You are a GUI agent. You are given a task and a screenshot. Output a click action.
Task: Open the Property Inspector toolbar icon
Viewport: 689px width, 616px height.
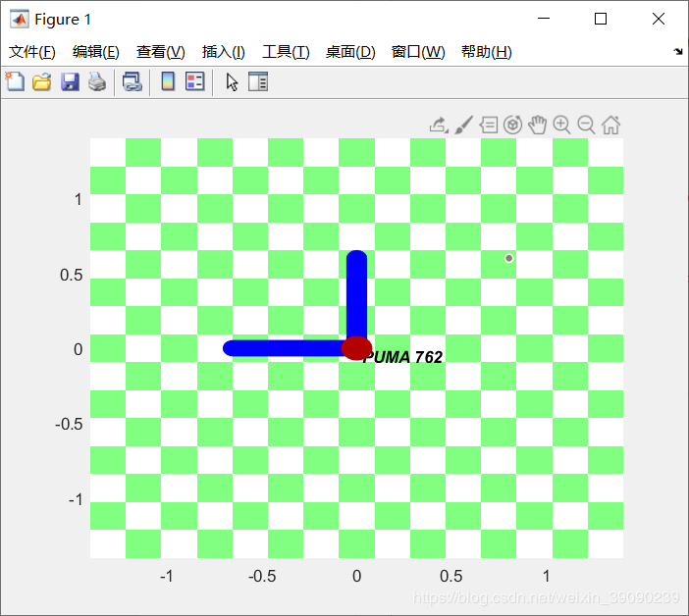click(258, 81)
